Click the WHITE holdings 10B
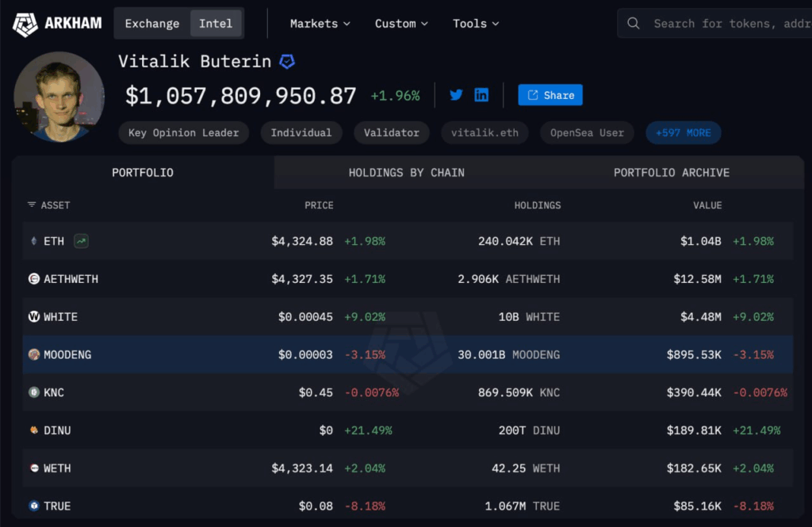The height and width of the screenshot is (527, 812). click(x=508, y=317)
